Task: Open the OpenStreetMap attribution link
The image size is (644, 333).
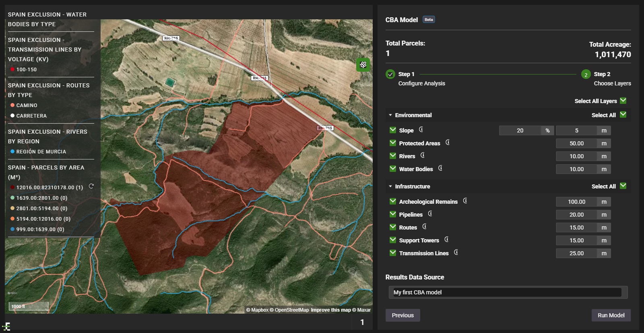Action: (289, 310)
